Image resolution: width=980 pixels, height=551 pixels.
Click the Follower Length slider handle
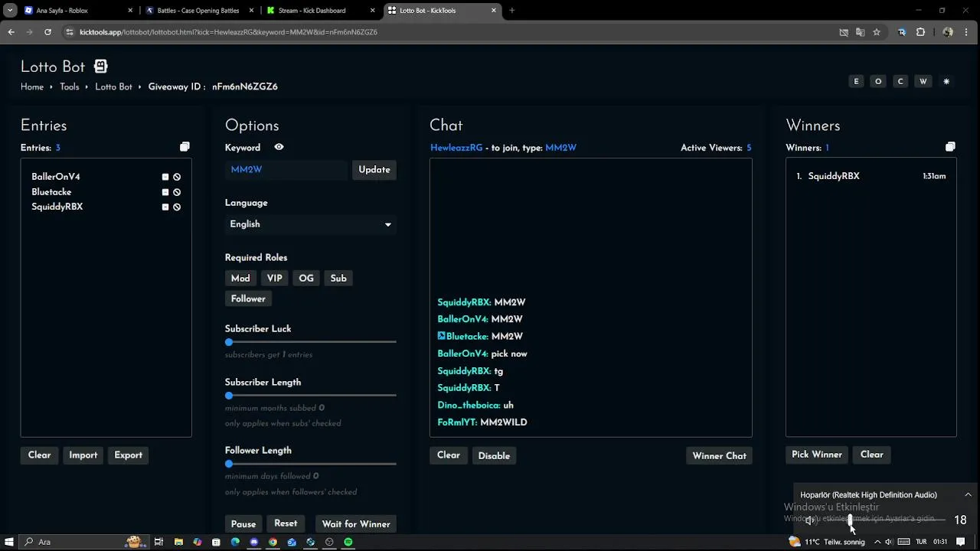(x=229, y=464)
